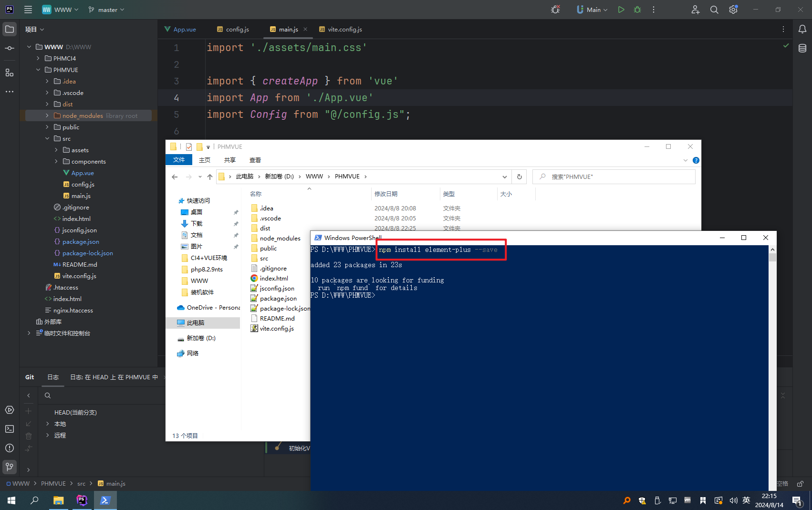Image resolution: width=812 pixels, height=510 pixels.
Task: Open the Terminal tool window icon
Action: coord(10,429)
